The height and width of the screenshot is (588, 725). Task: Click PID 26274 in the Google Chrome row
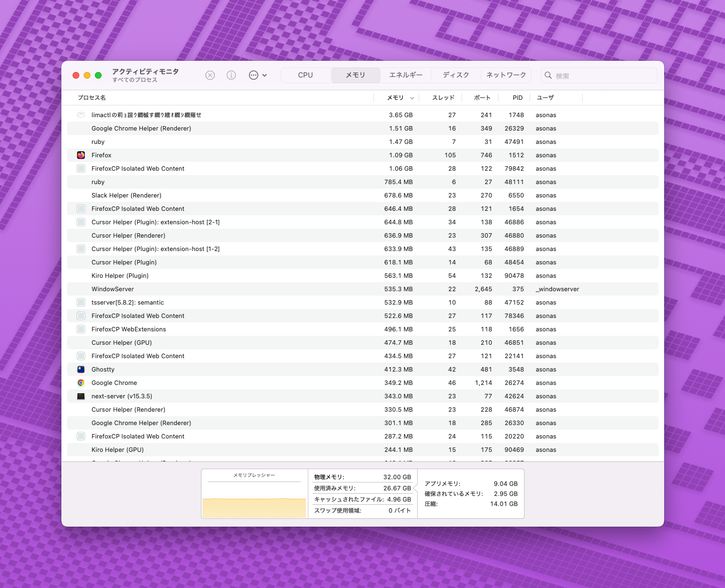point(514,383)
